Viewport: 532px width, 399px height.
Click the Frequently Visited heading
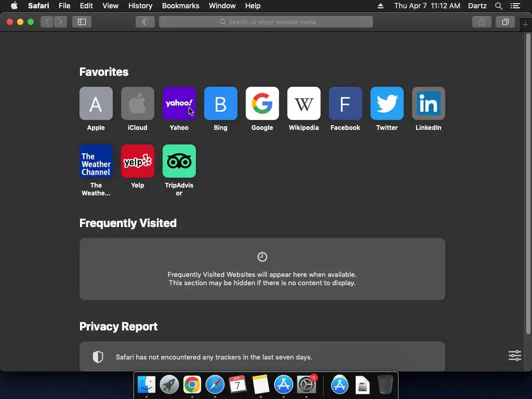[x=128, y=223]
